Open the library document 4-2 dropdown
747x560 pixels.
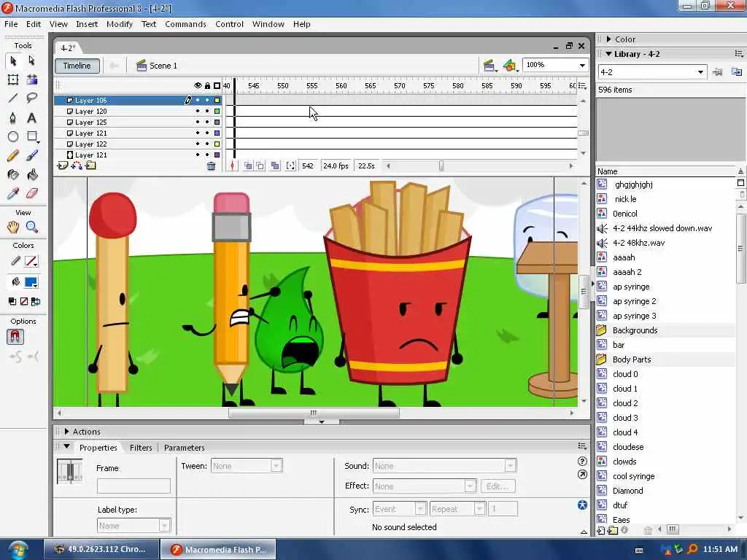click(700, 72)
